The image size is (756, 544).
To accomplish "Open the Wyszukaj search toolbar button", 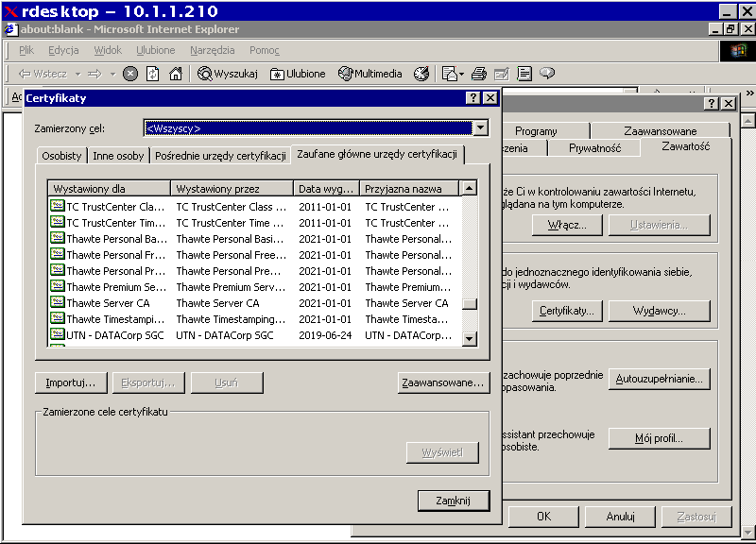I will [x=228, y=74].
